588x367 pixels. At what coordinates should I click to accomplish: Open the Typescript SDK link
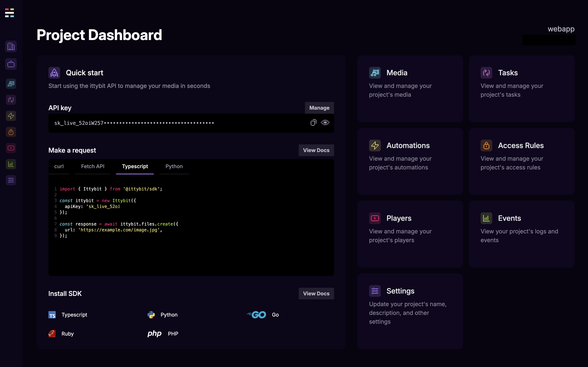tap(74, 315)
